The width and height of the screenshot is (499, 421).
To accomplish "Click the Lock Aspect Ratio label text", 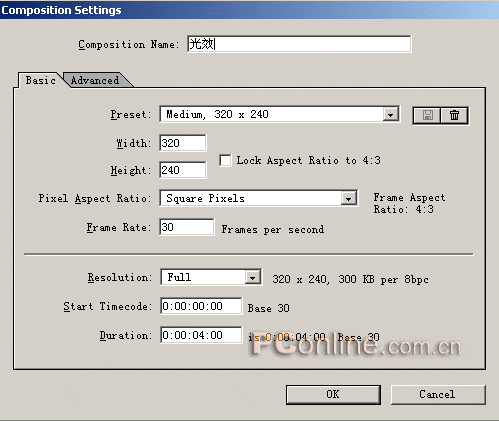I will (x=308, y=160).
